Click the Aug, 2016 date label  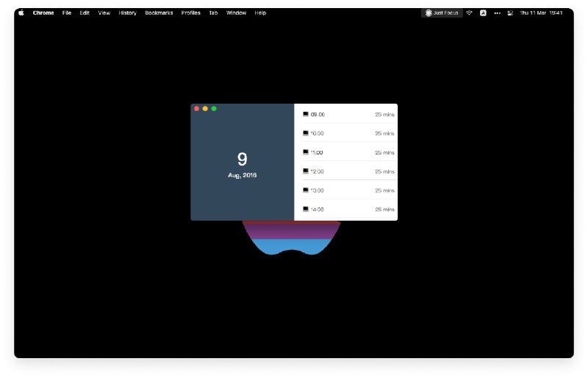[x=242, y=176]
